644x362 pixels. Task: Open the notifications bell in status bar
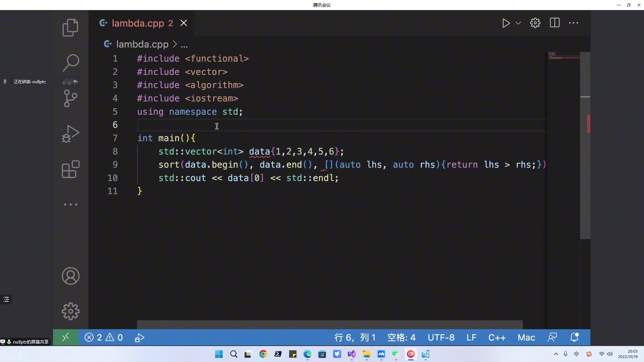tap(575, 338)
